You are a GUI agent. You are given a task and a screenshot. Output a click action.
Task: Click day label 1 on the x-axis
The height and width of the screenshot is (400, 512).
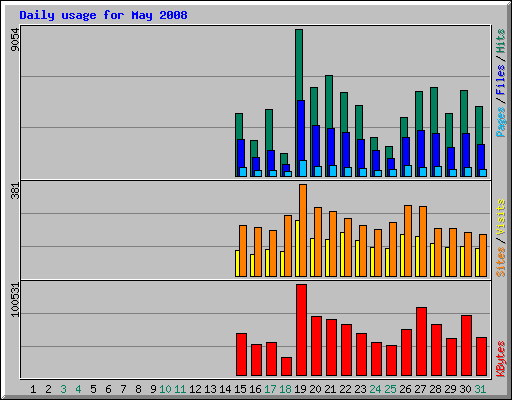click(x=33, y=389)
